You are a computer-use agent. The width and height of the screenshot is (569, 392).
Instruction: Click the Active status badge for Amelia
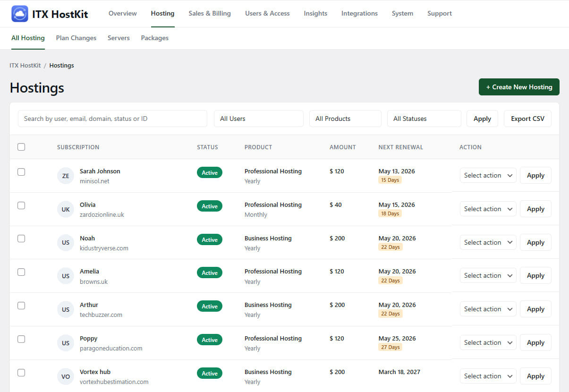(210, 273)
